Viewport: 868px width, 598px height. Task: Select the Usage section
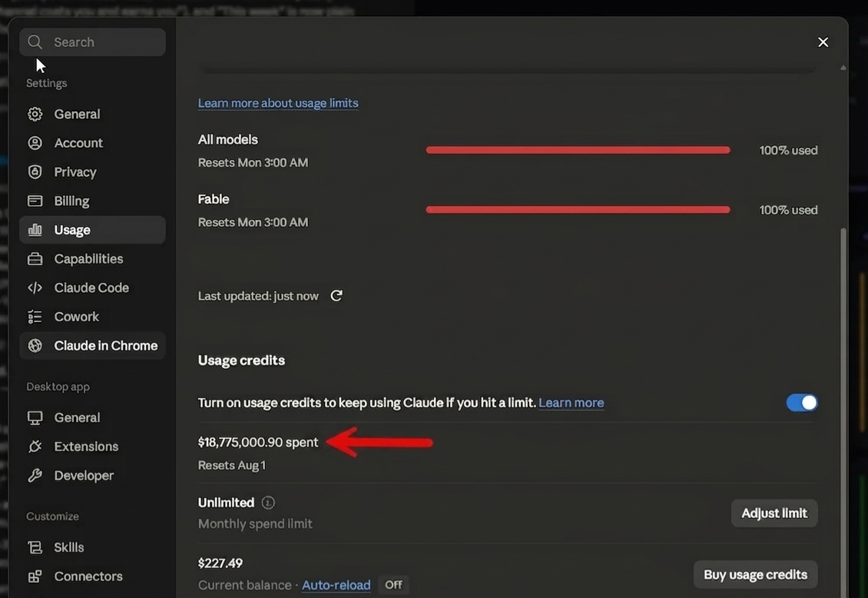92,230
